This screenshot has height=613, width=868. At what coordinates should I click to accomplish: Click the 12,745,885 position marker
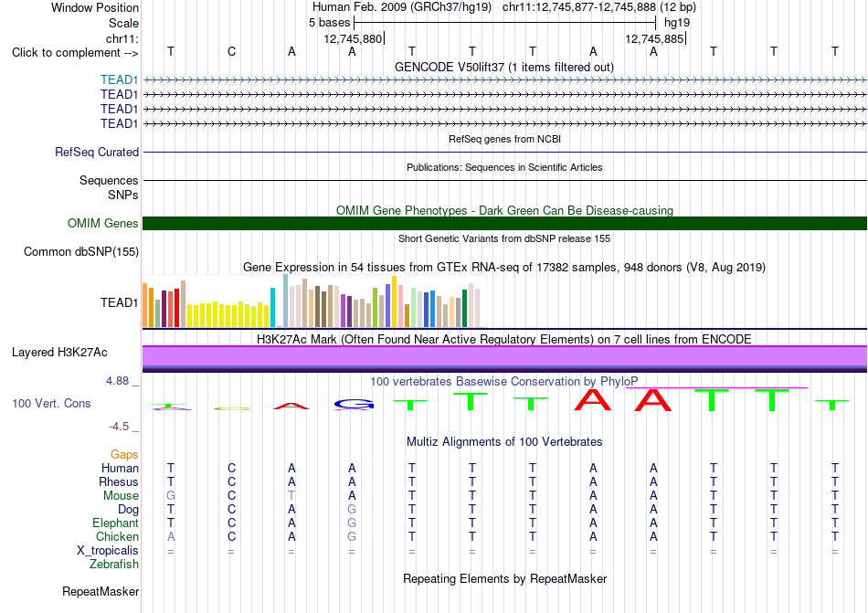coord(654,38)
